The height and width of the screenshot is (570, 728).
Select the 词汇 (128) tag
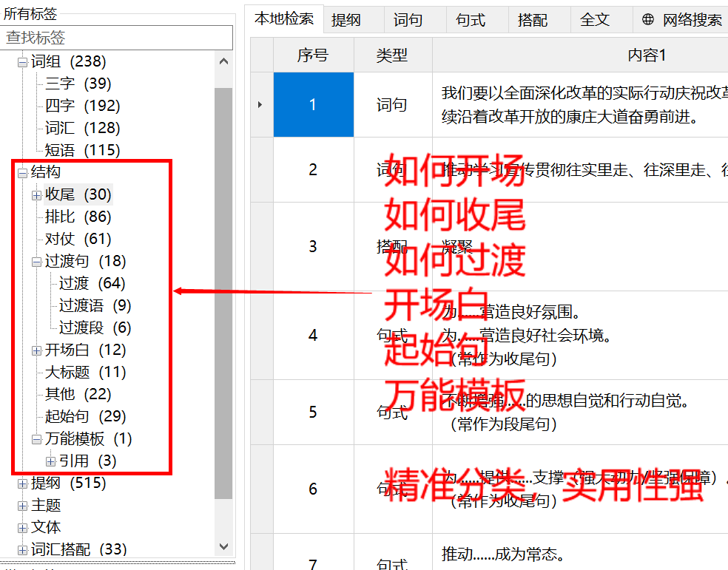click(83, 128)
